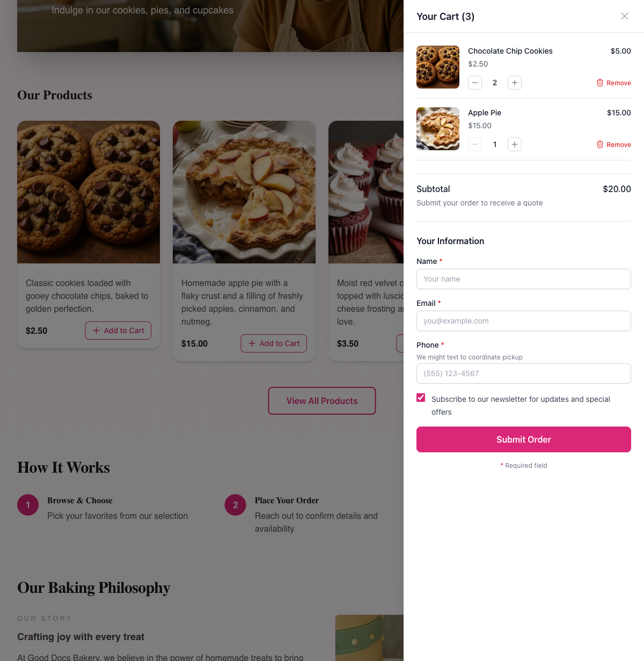Screen dimensions: 644x661
Task: Open View All Products
Action: click(x=322, y=401)
